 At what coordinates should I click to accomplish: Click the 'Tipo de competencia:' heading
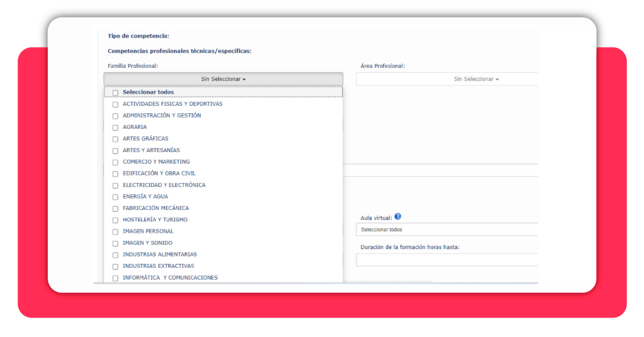pyautogui.click(x=138, y=36)
